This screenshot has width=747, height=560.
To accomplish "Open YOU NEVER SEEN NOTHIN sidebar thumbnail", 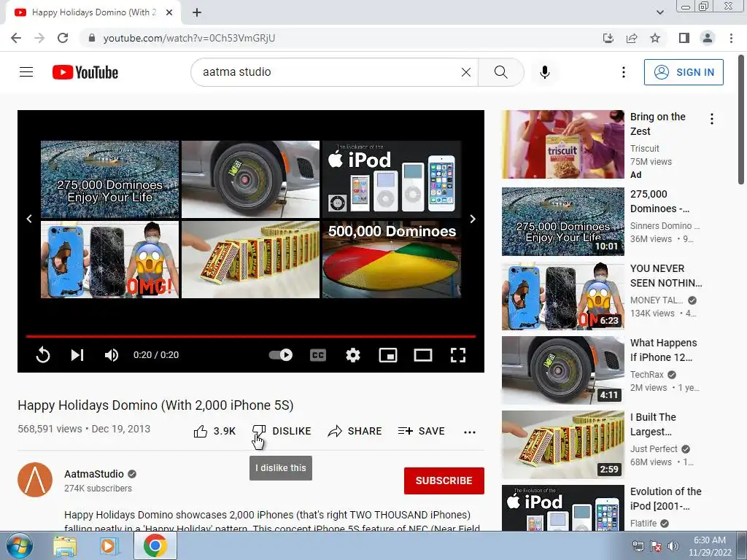I will (562, 296).
